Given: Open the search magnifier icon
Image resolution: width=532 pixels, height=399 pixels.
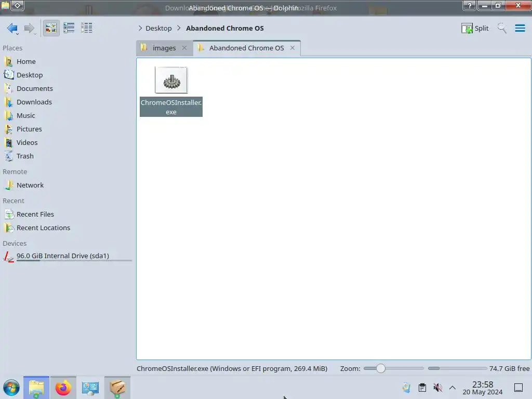Looking at the screenshot, I should (x=502, y=28).
